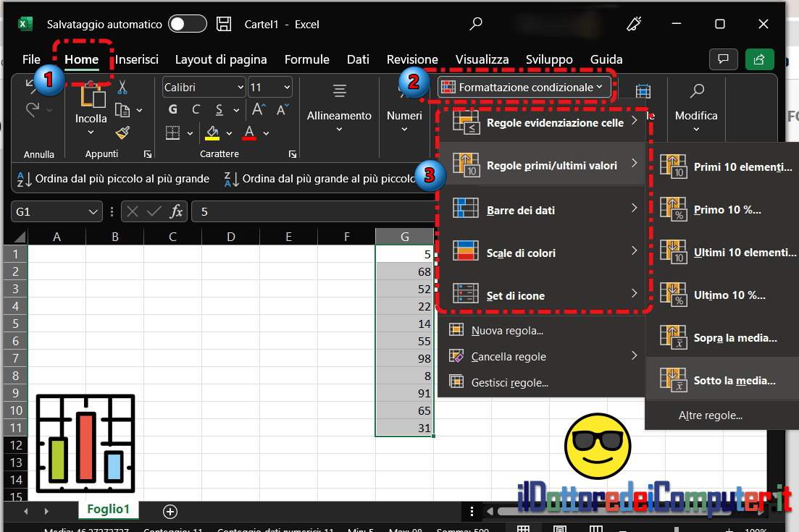Select Sopra la media rule
This screenshot has height=532, width=799.
[722, 337]
